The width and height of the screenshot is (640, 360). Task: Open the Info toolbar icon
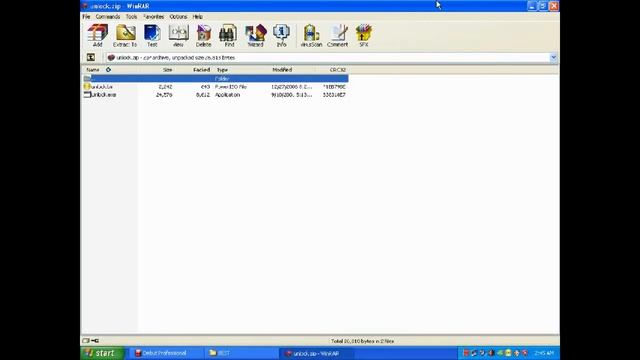click(x=281, y=36)
